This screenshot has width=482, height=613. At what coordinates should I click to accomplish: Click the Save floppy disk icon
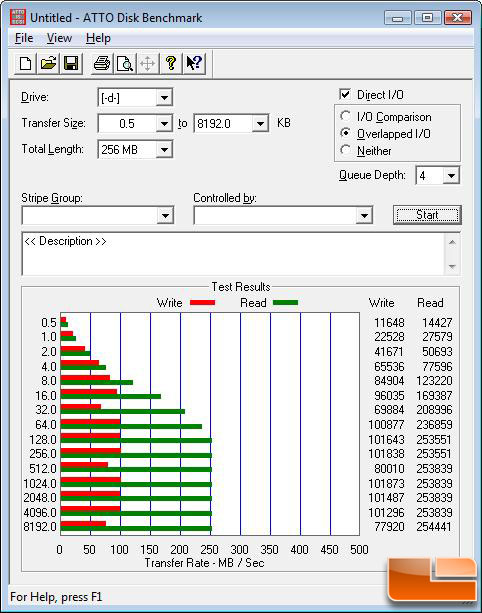click(x=71, y=63)
